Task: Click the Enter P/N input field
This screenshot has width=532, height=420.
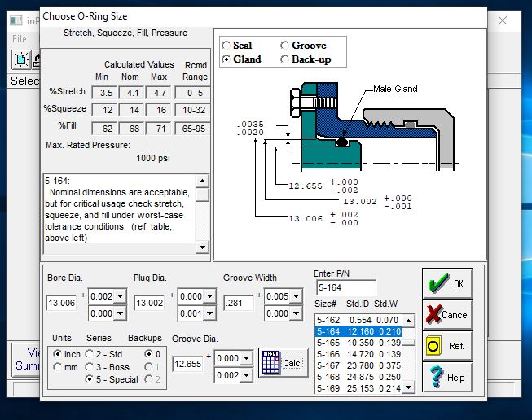Action: (345, 287)
